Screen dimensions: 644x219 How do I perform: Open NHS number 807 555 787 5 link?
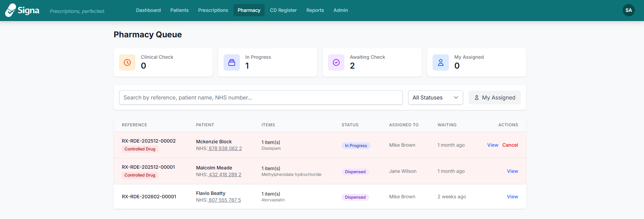(225, 200)
